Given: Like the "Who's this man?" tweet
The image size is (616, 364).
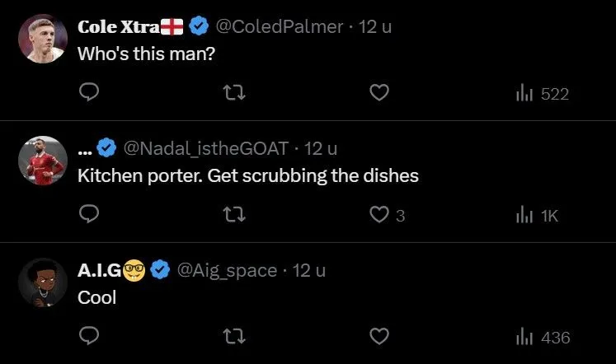Looking at the screenshot, I should click(378, 93).
